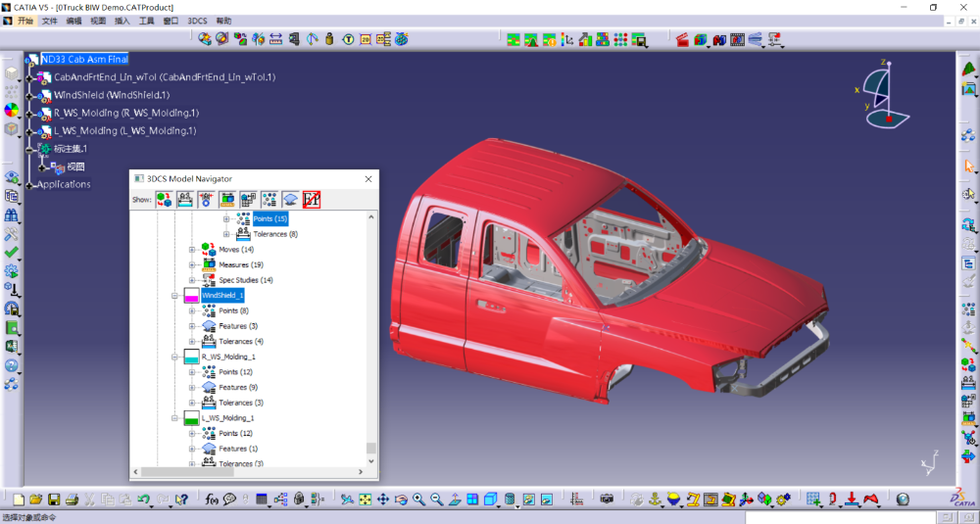This screenshot has width=980, height=524.
Task: Click the Pan arrows icon
Action: coord(383,499)
